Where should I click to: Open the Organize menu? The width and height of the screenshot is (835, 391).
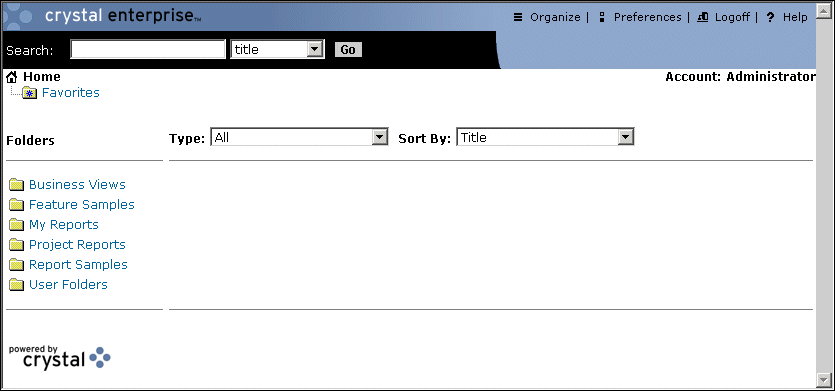point(555,18)
